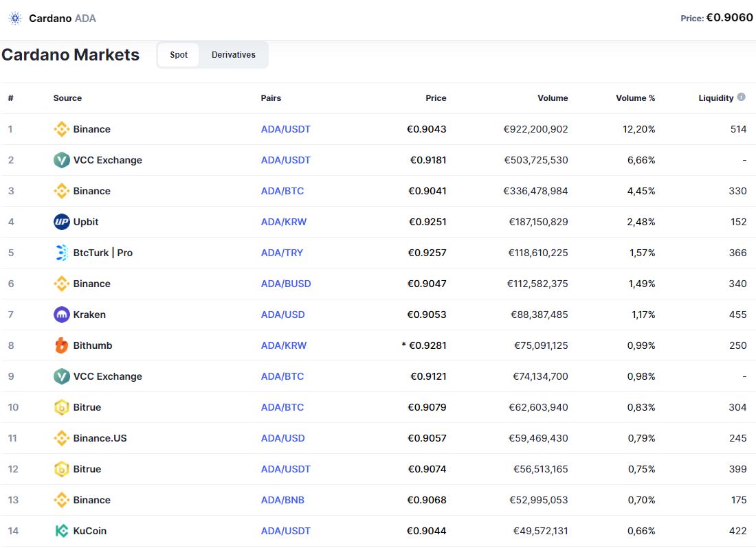Click Binance logo in row 1
This screenshot has width=756, height=548.
pyautogui.click(x=62, y=129)
